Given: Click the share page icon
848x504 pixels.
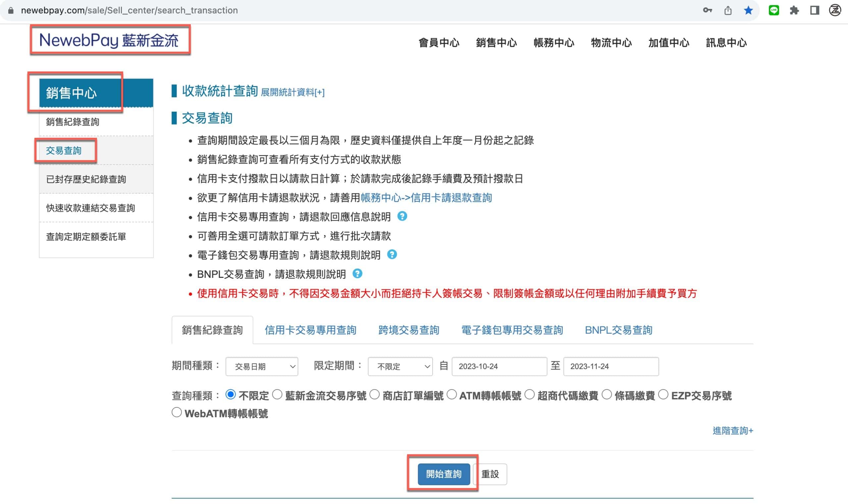Looking at the screenshot, I should (728, 10).
